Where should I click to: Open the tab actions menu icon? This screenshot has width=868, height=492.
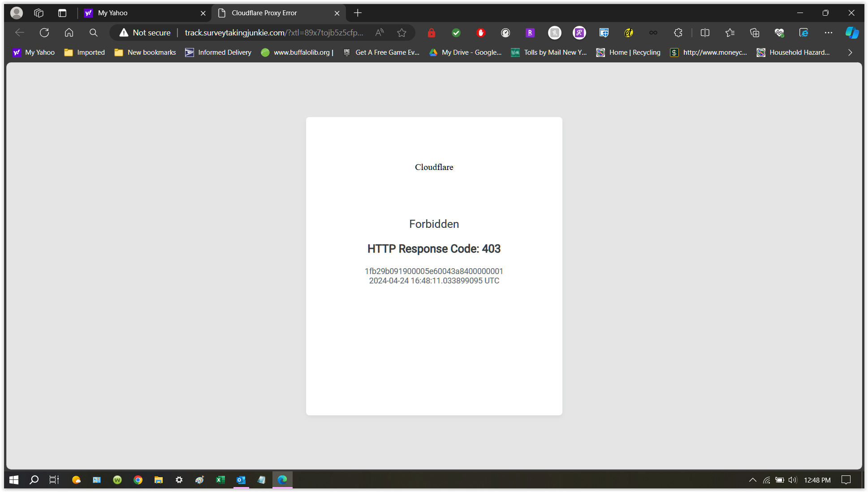[x=62, y=13]
